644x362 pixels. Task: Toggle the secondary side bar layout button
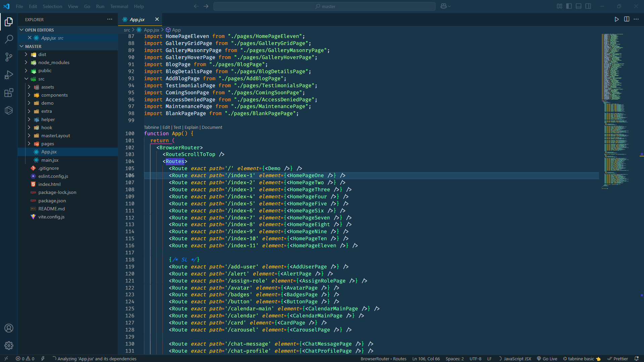588,6
